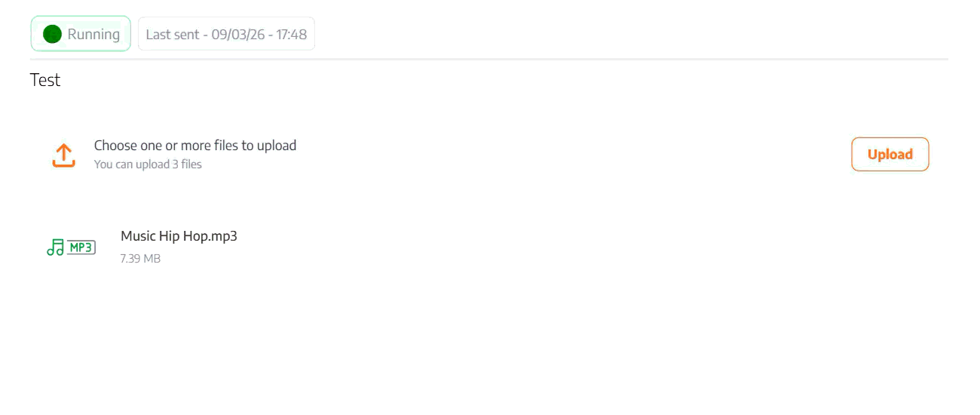This screenshot has height=415, width=980.
Task: Click the 17:48 time in badge
Action: 292,35
